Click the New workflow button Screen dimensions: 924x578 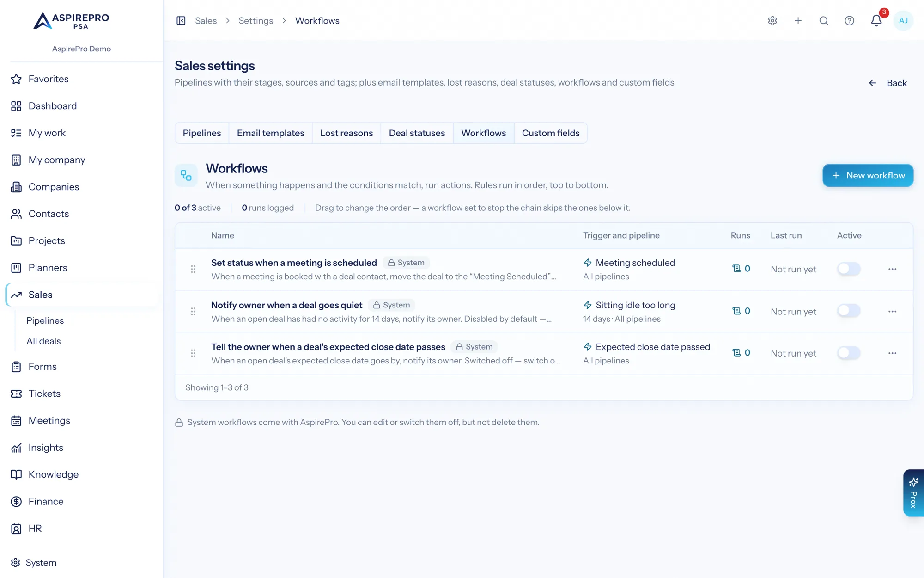tap(868, 176)
